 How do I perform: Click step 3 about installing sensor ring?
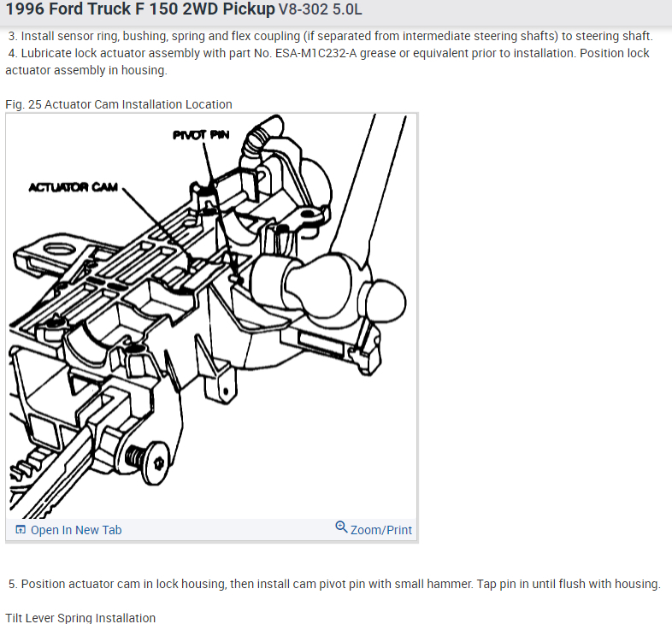pyautogui.click(x=330, y=36)
